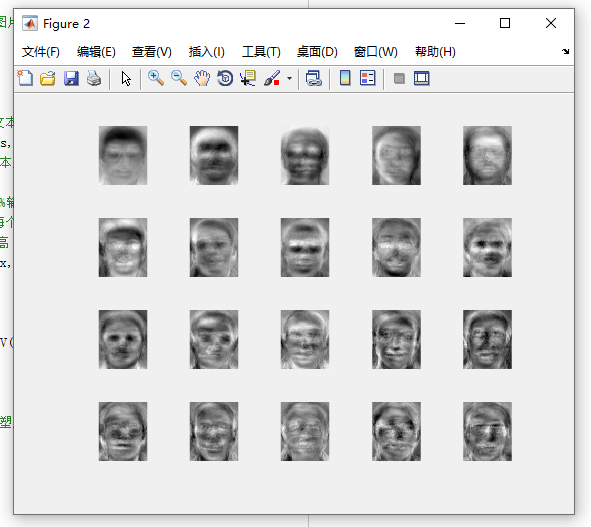Open the 文件(F) menu
This screenshot has width=591, height=527.
coord(41,52)
